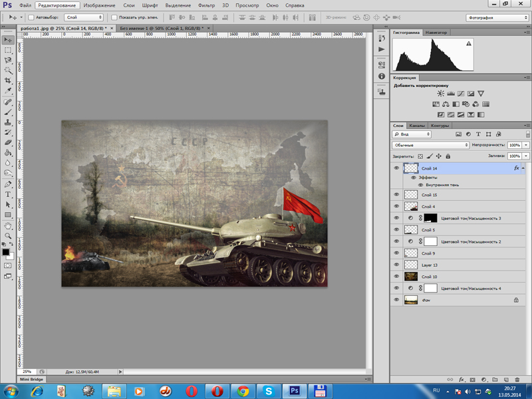532x399 pixels.
Task: Add Color Balance adjustment icon
Action: 446,104
